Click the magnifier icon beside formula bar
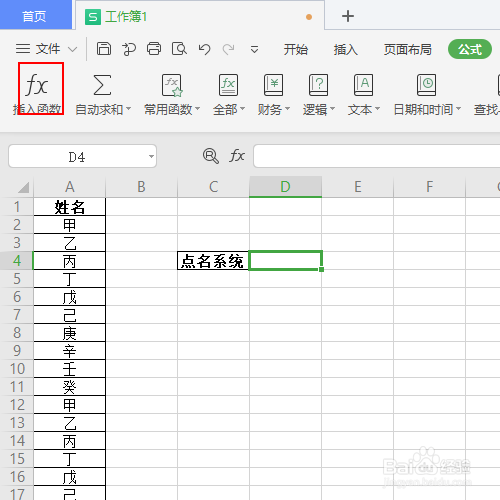Viewport: 500px width, 500px height. tap(211, 156)
